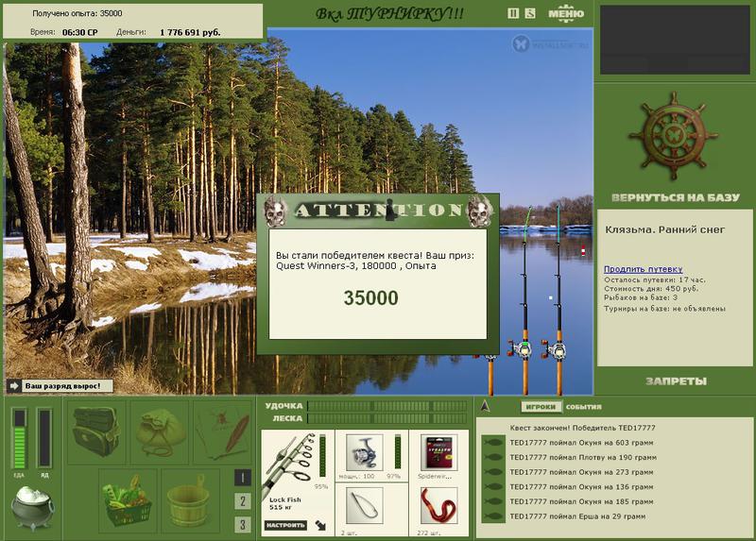Click the НАСТРОИТЬ button for the rod
Viewport: 756px width, 541px height.
(x=285, y=525)
